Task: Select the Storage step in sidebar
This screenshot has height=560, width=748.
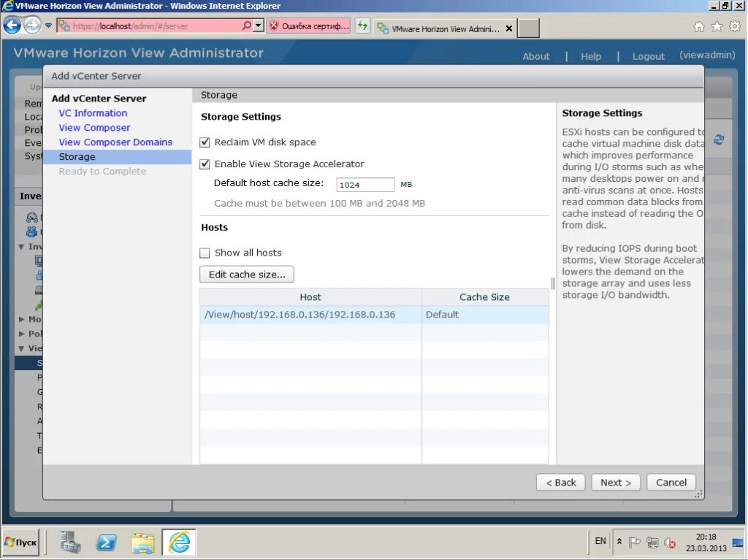Action: point(118,157)
